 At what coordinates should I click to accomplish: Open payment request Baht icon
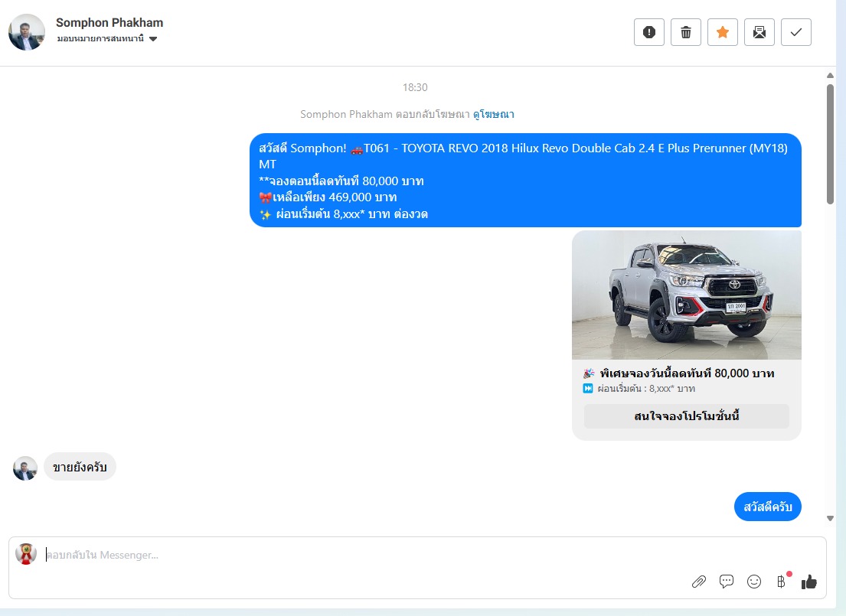(781, 582)
